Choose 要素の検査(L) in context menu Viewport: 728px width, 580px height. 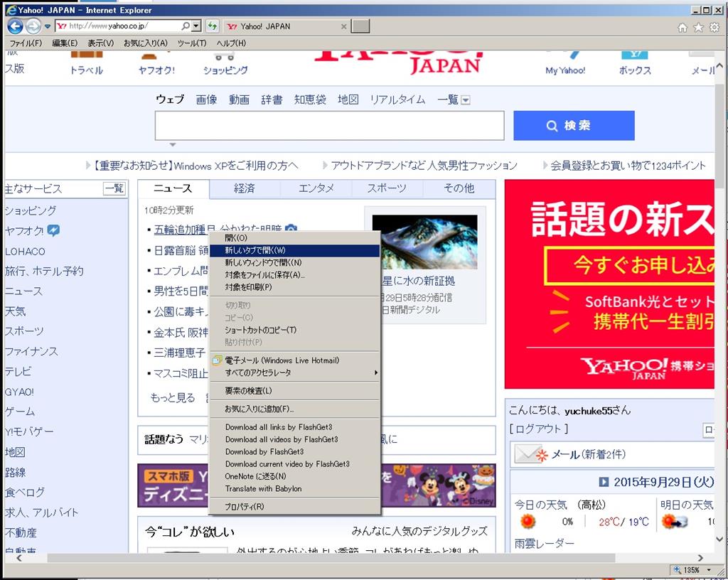(x=295, y=391)
